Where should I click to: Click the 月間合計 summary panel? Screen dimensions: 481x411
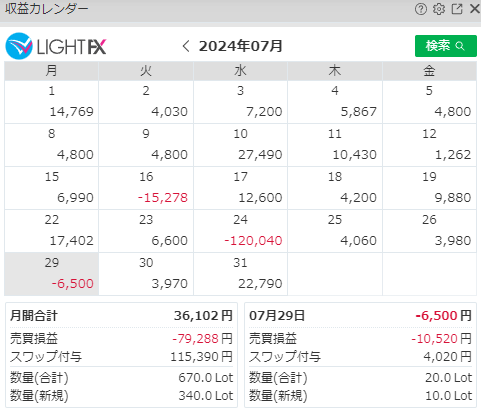click(x=121, y=355)
